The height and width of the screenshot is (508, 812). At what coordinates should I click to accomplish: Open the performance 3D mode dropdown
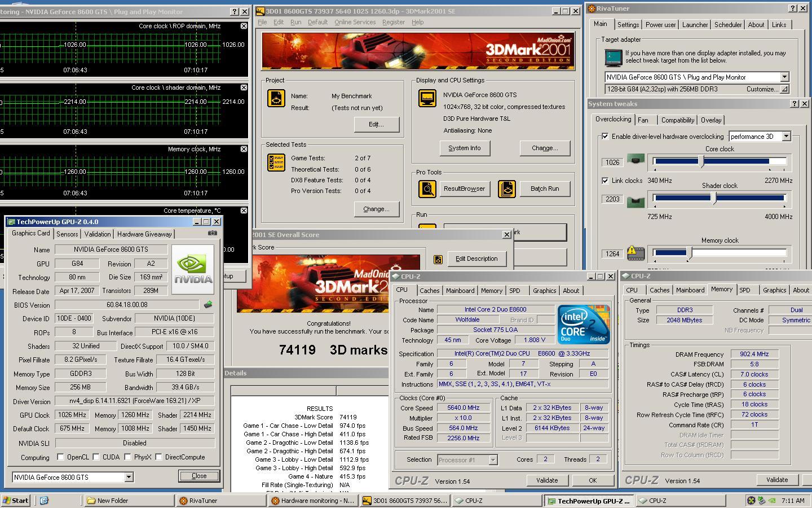(786, 137)
